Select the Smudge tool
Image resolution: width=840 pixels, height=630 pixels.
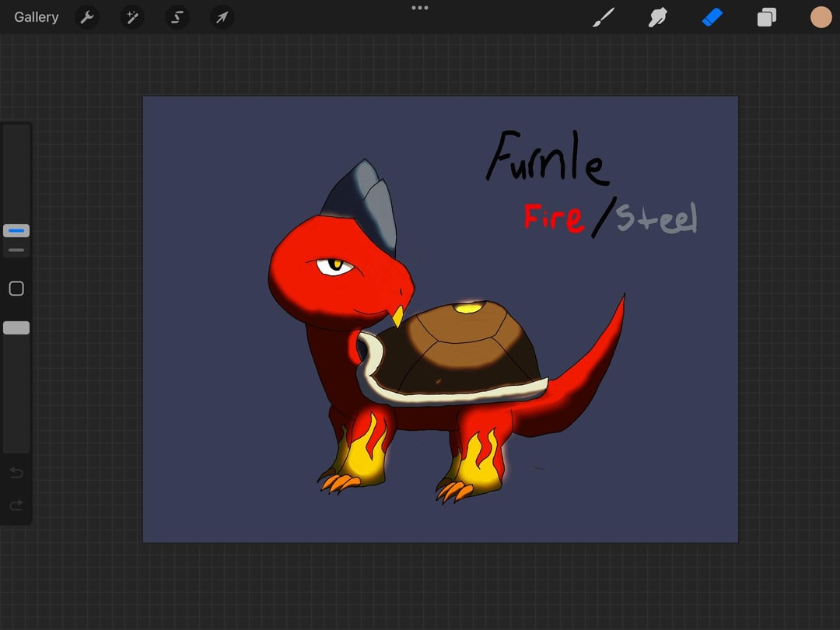coord(657,17)
